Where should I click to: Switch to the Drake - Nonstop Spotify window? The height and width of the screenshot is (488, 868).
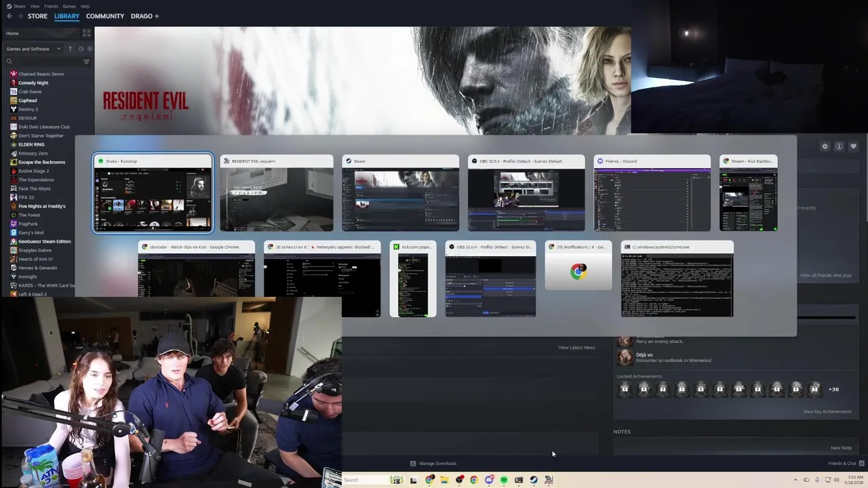[x=153, y=193]
